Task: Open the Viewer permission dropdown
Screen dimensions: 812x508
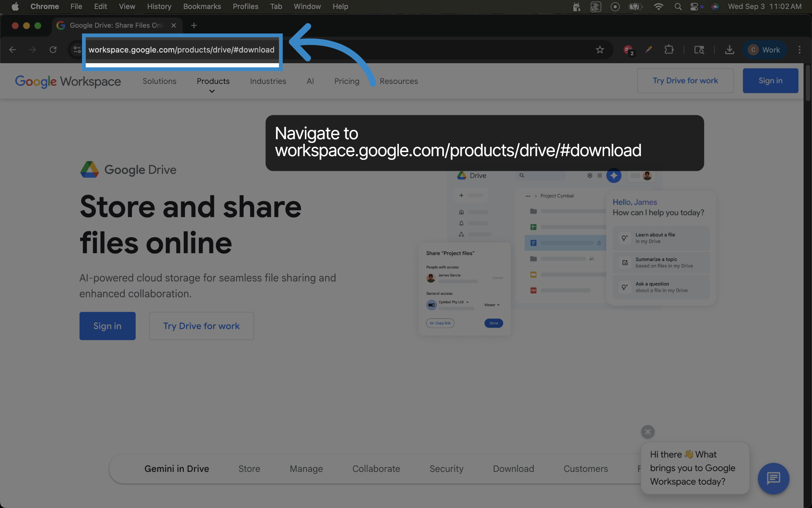Action: click(x=492, y=305)
